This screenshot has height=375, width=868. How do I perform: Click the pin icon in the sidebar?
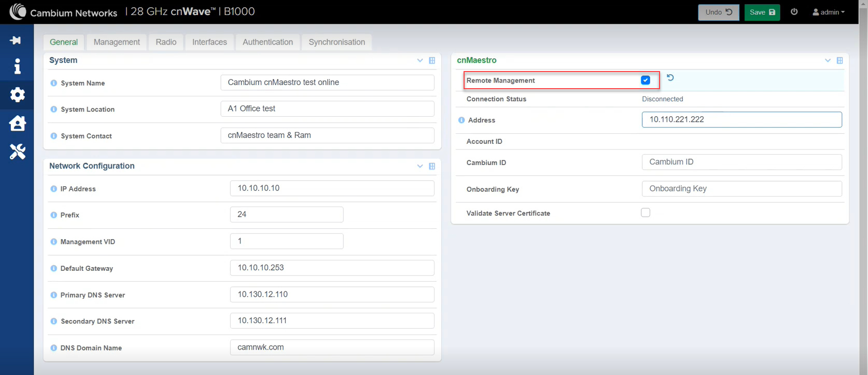[x=16, y=40]
